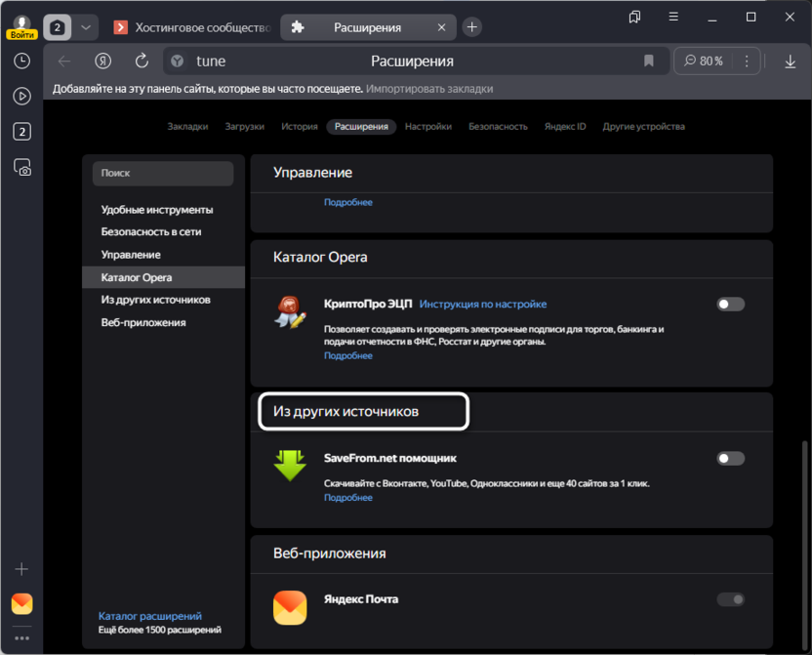
Task: Bookmark this page via bookmark icon
Action: pyautogui.click(x=649, y=61)
